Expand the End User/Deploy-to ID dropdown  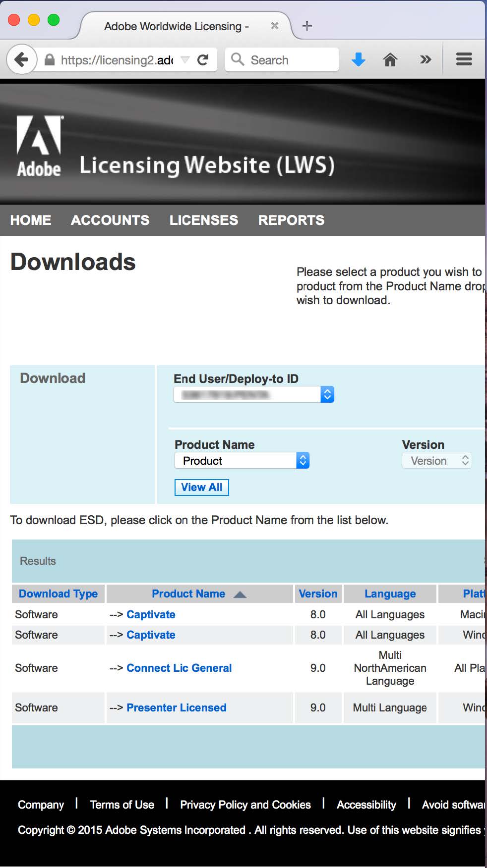coord(254,395)
